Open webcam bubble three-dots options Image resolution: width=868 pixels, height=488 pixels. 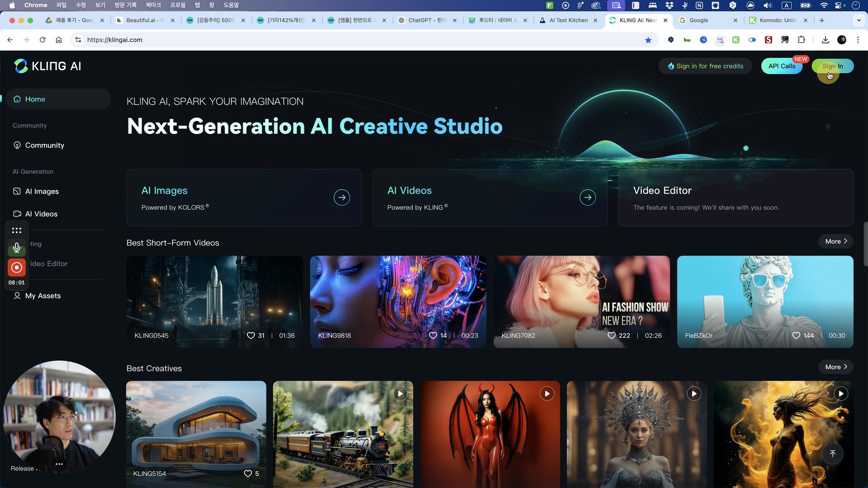pyautogui.click(x=59, y=464)
